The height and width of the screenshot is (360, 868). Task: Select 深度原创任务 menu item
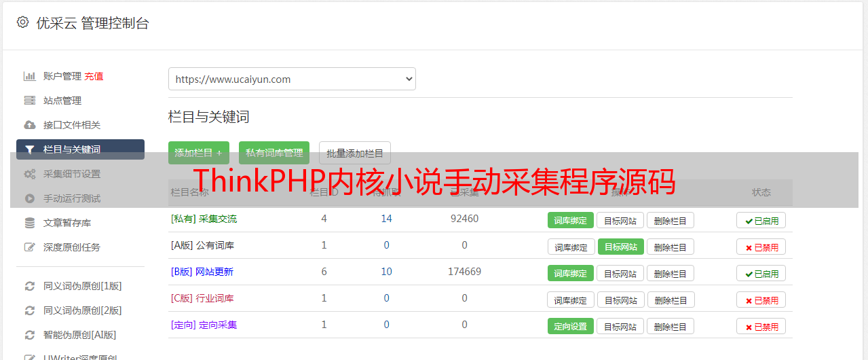(x=72, y=247)
